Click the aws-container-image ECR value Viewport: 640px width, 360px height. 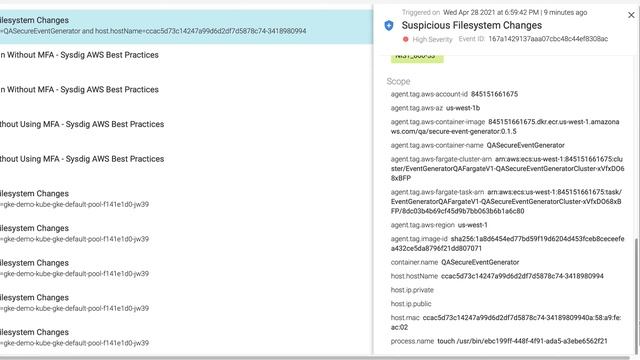click(505, 127)
